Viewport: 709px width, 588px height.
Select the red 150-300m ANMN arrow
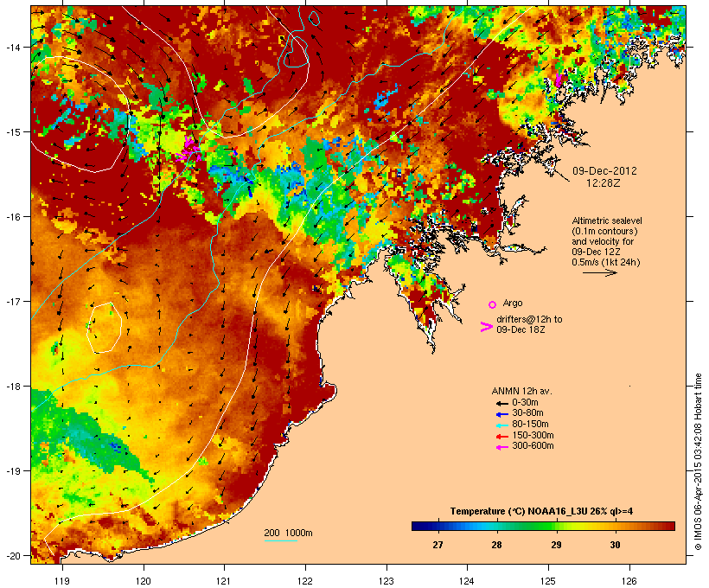coord(501,435)
